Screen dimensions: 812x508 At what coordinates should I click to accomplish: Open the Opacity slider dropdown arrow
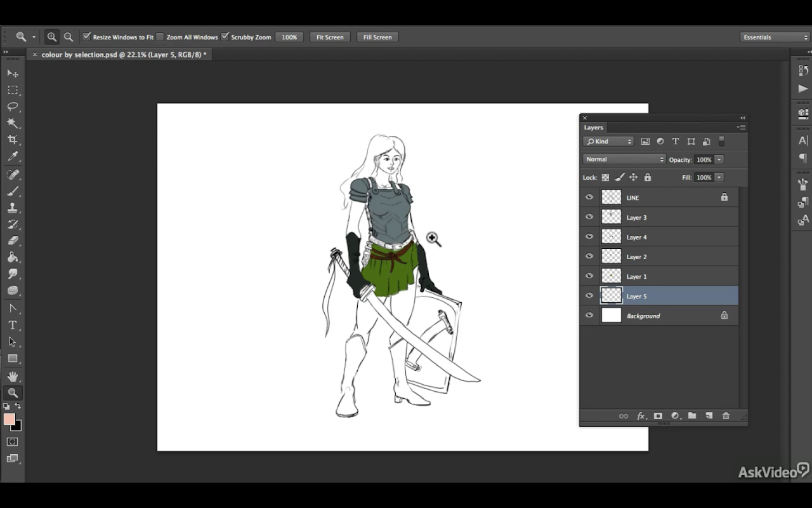pyautogui.click(x=719, y=159)
